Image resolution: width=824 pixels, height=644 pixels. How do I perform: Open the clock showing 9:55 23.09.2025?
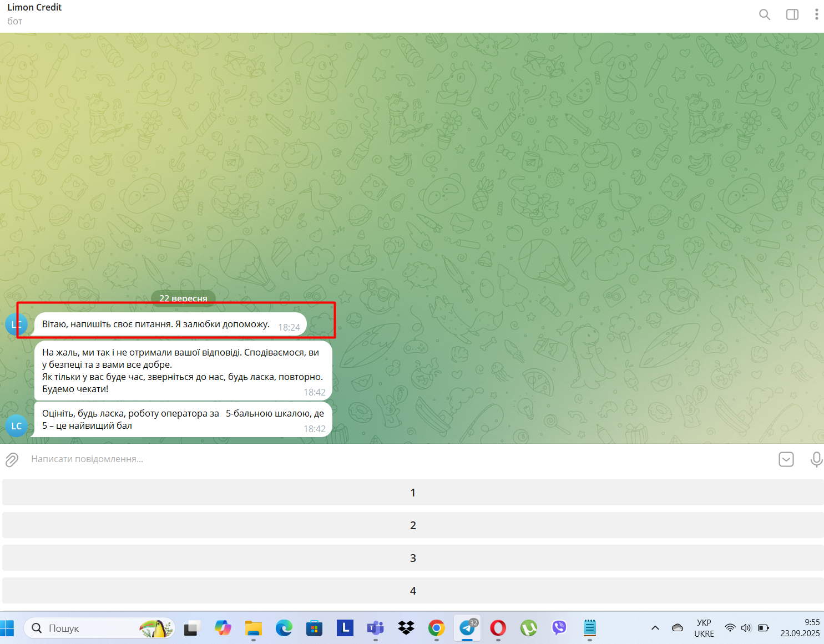pos(800,628)
